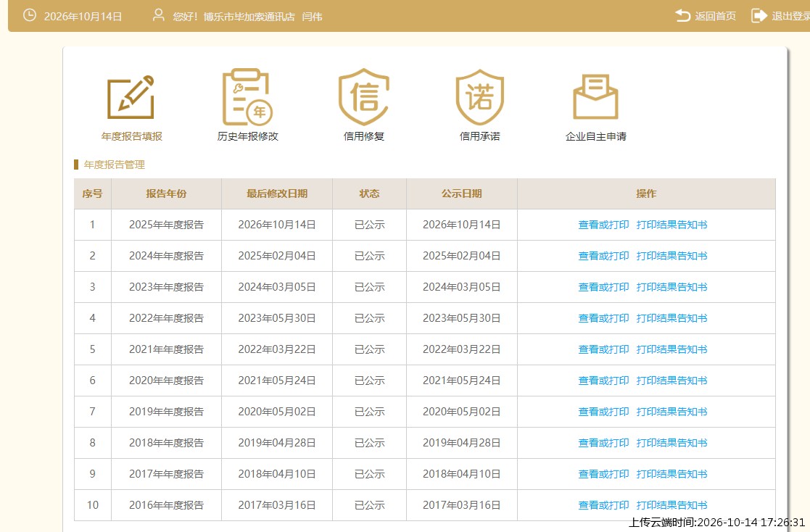Viewport: 810px width, 532px height.
Task: Print 结果告知书 for 2021年年度报告
Action: tap(671, 349)
